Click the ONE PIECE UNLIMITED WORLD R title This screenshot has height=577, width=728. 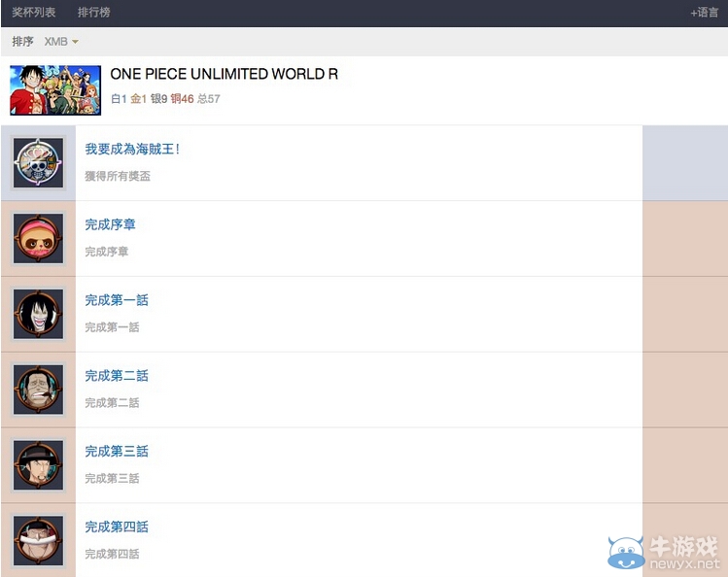click(x=224, y=74)
